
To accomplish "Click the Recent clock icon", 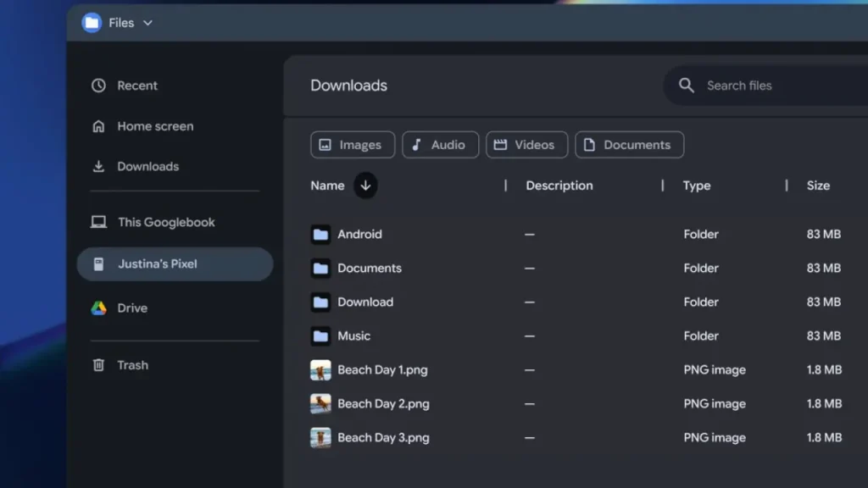I will pyautogui.click(x=98, y=86).
